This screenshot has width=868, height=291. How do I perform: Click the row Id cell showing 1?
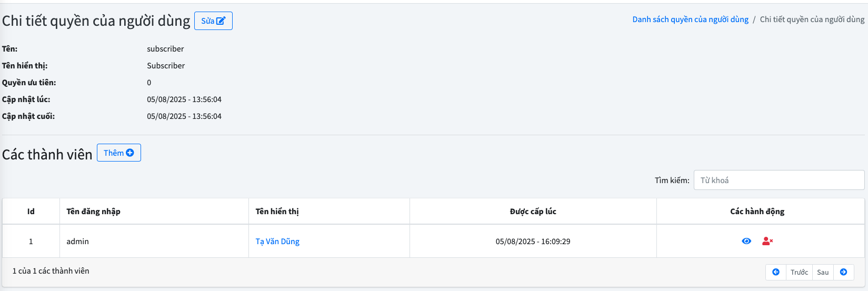tap(31, 242)
